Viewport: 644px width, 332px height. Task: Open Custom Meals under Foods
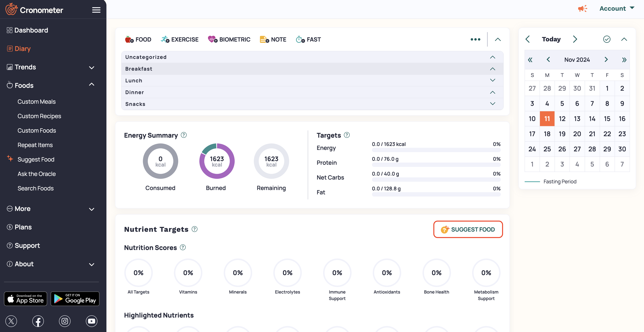36,102
